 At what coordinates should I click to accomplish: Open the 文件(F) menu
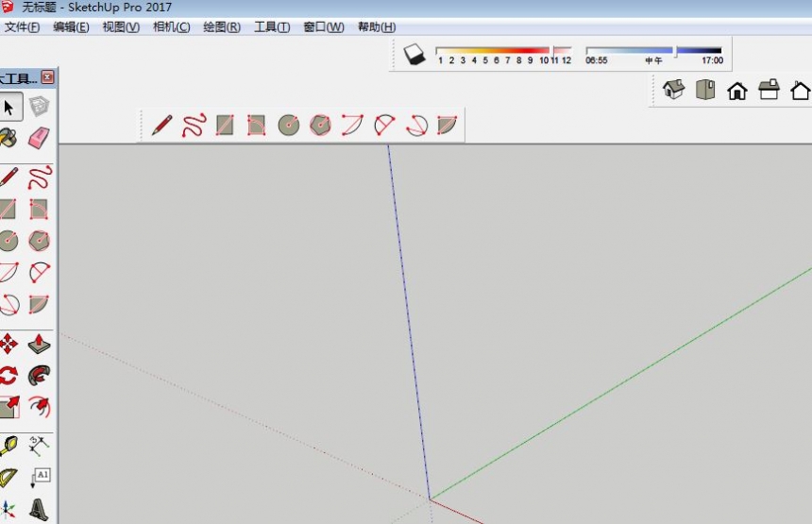click(22, 27)
